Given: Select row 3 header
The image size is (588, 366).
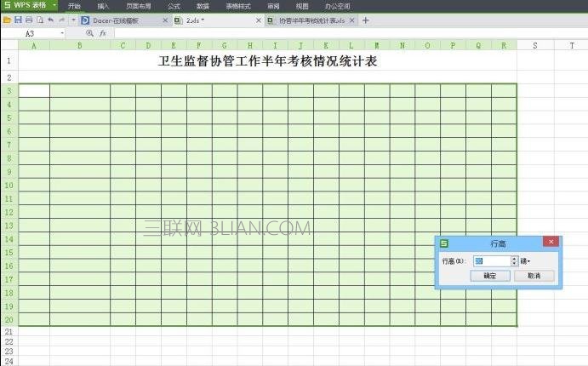Looking at the screenshot, I should [9, 91].
